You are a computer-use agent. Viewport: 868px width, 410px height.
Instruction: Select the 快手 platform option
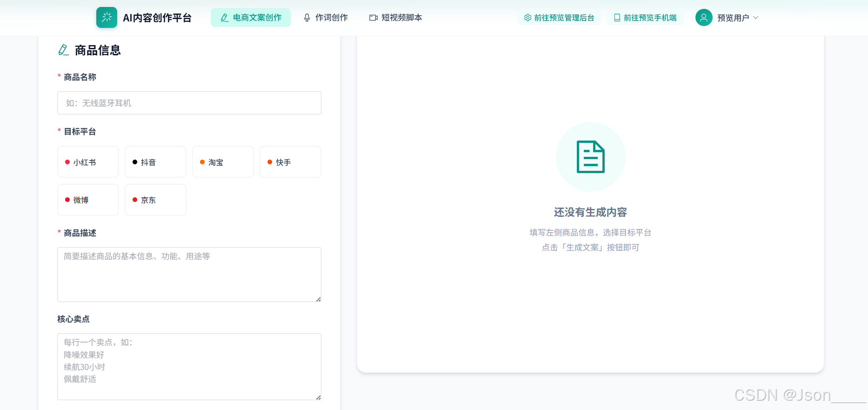click(x=290, y=162)
